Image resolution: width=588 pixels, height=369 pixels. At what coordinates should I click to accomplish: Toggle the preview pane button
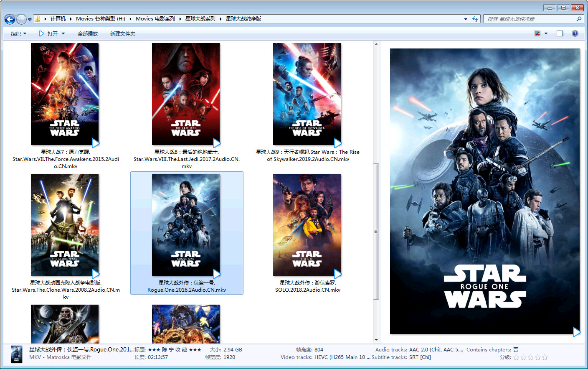point(560,33)
